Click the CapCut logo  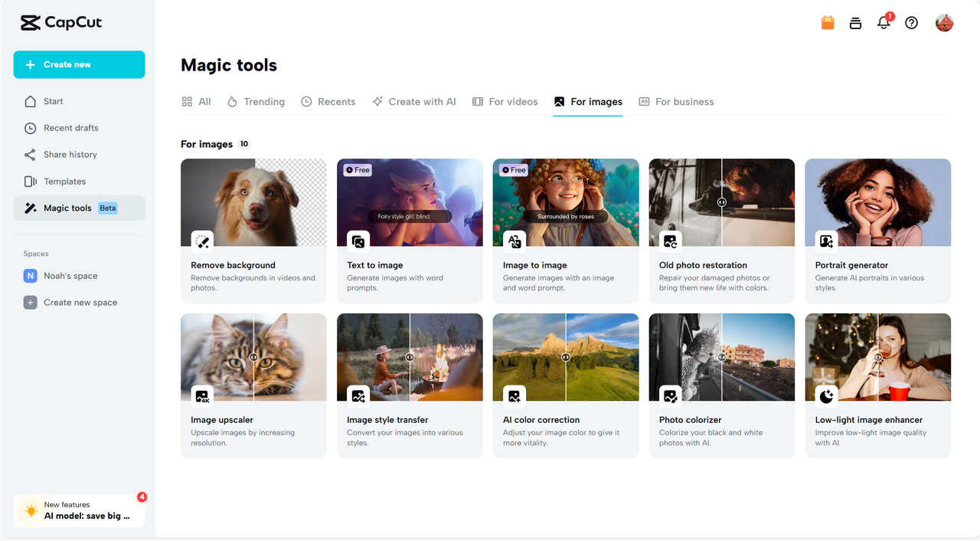[61, 23]
